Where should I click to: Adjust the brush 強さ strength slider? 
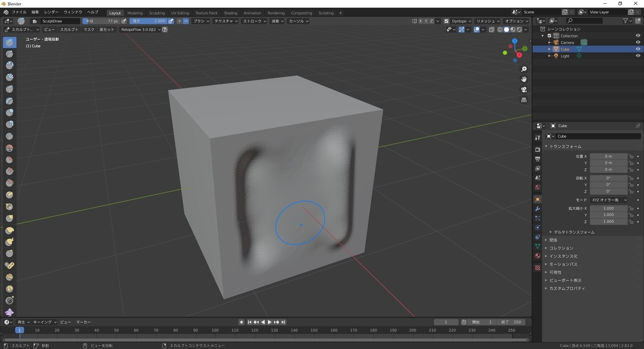tap(148, 21)
